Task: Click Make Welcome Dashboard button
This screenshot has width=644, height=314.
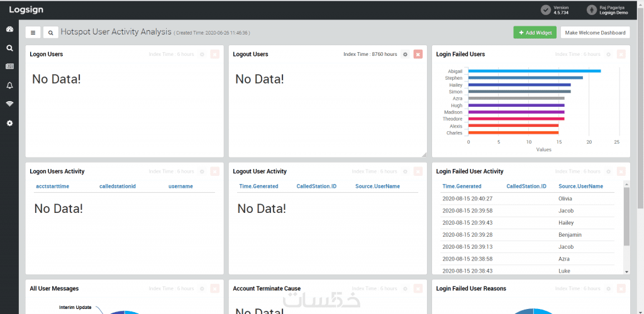Action: (x=595, y=33)
